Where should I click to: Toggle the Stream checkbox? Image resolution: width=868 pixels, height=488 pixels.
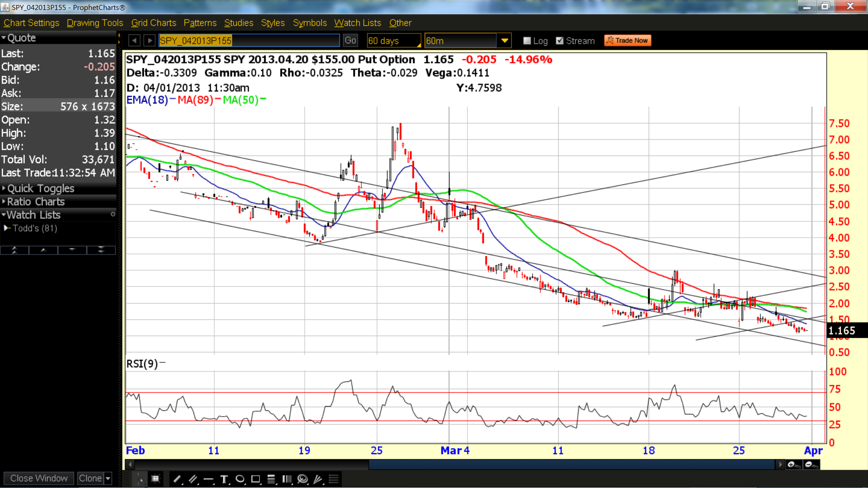(x=560, y=41)
